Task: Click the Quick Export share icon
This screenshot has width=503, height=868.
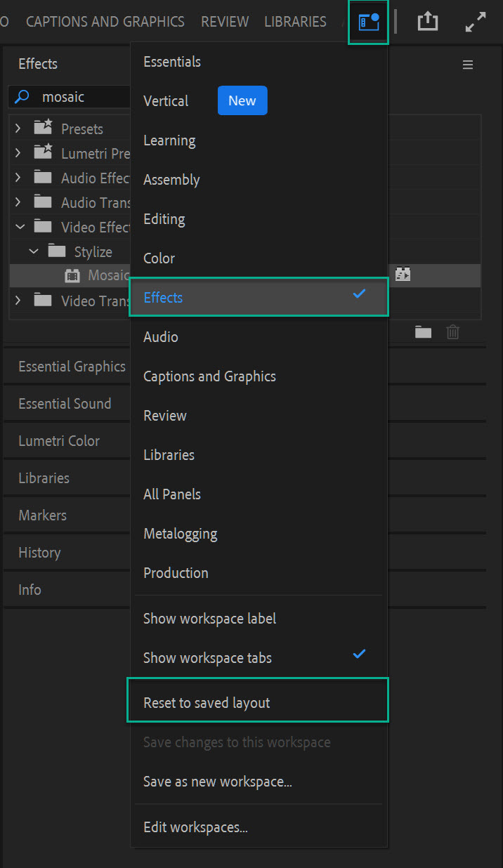Action: click(x=427, y=22)
